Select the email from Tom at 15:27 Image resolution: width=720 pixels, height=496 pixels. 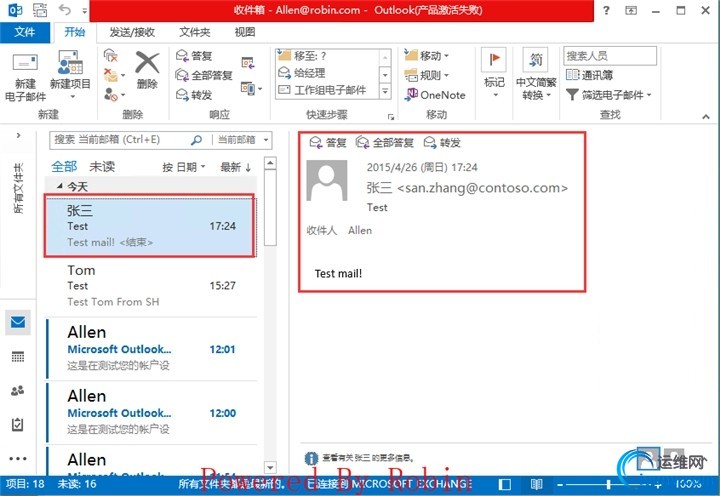click(152, 286)
